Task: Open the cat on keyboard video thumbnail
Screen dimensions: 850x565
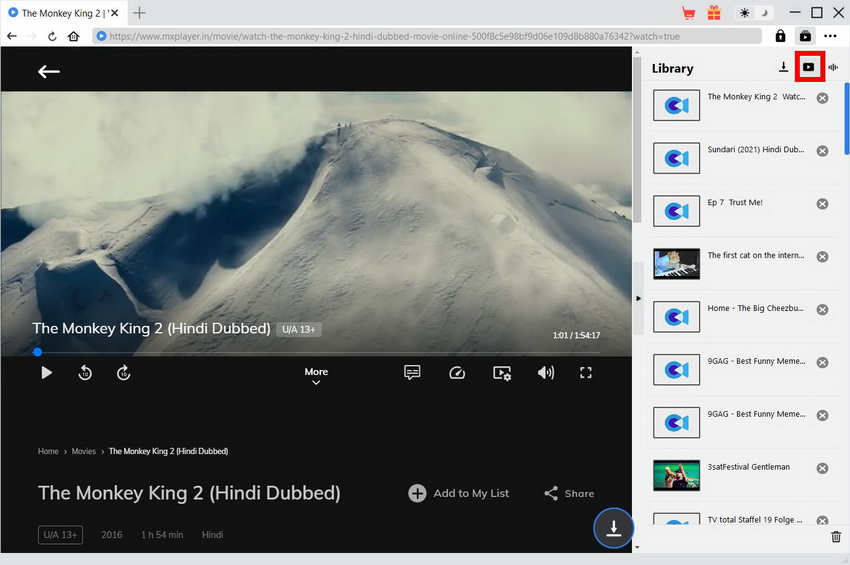Action: click(677, 264)
